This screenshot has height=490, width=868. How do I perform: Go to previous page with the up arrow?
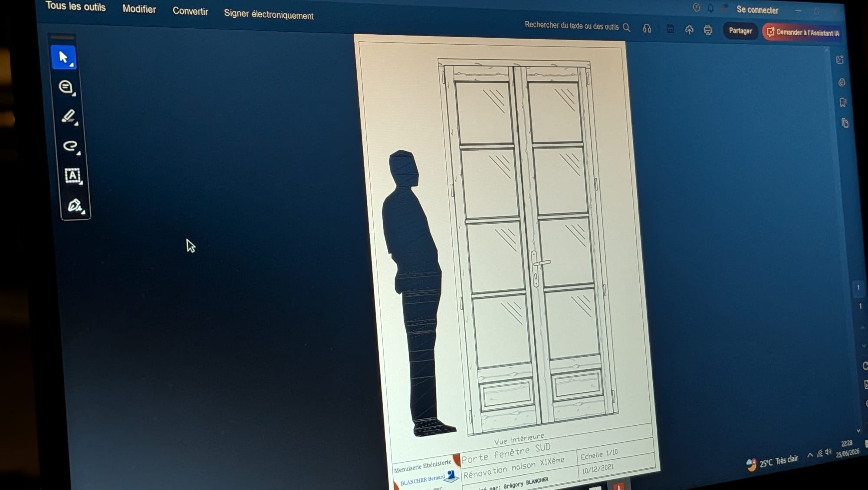[x=862, y=328]
